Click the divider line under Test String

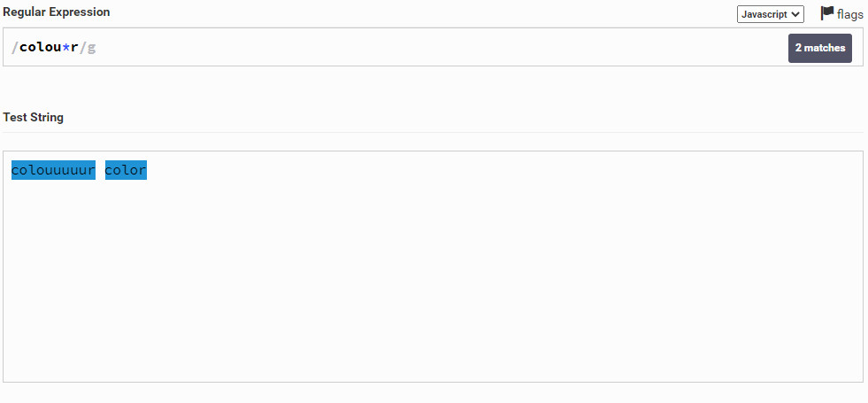(x=433, y=132)
